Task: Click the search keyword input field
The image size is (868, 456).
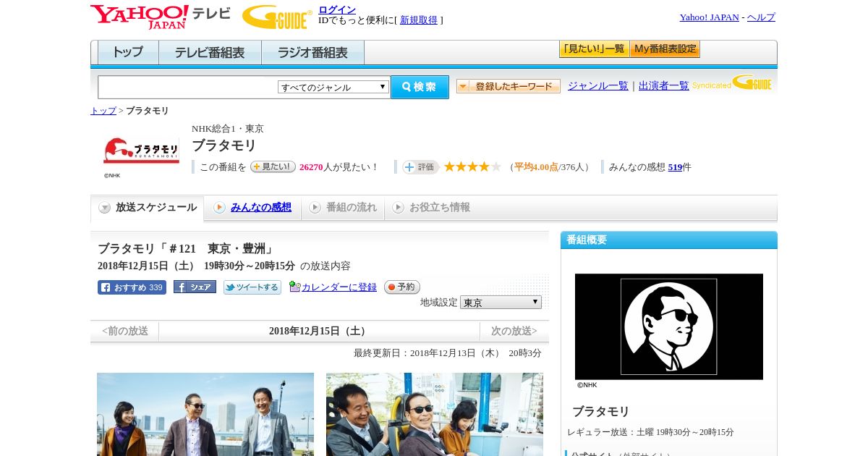Action: point(188,87)
